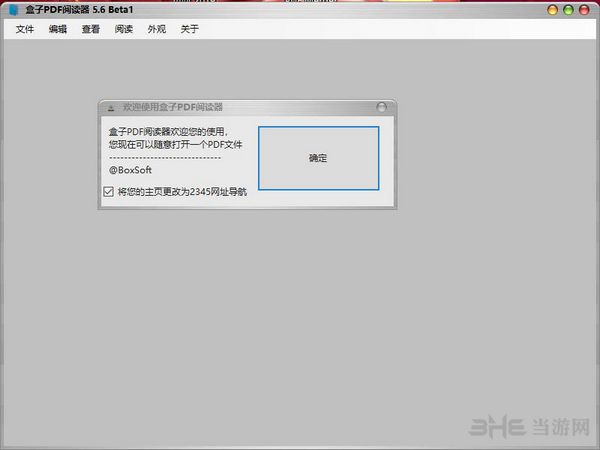Open the 外观 menu
Screen dimensions: 600x450
157,29
